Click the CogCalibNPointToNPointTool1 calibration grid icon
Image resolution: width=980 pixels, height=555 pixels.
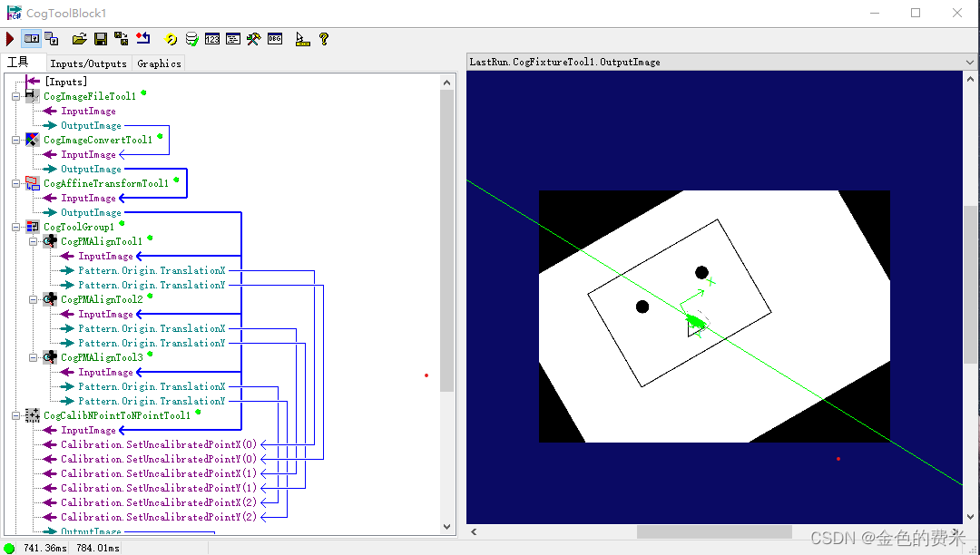32,415
